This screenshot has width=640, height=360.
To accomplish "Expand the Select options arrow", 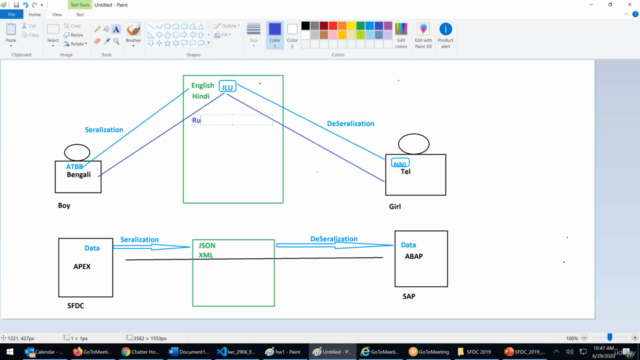I will coord(53,46).
